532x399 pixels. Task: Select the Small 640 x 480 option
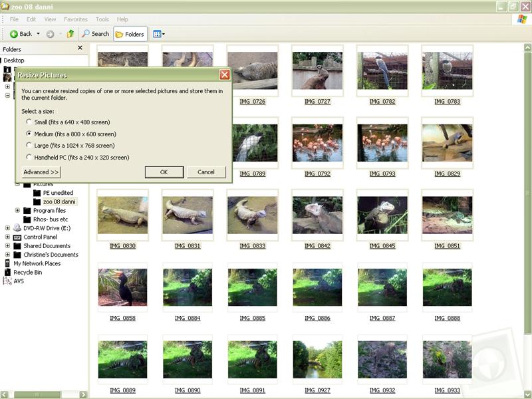[x=29, y=122]
